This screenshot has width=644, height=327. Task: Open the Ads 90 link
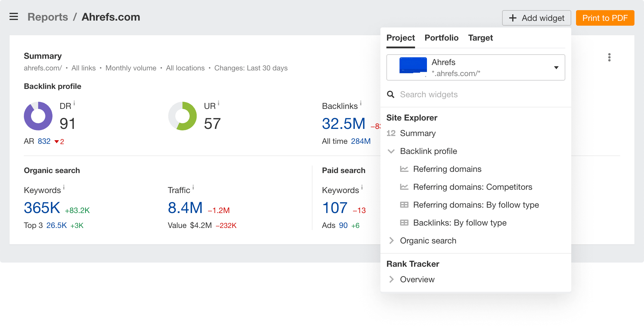coord(343,225)
